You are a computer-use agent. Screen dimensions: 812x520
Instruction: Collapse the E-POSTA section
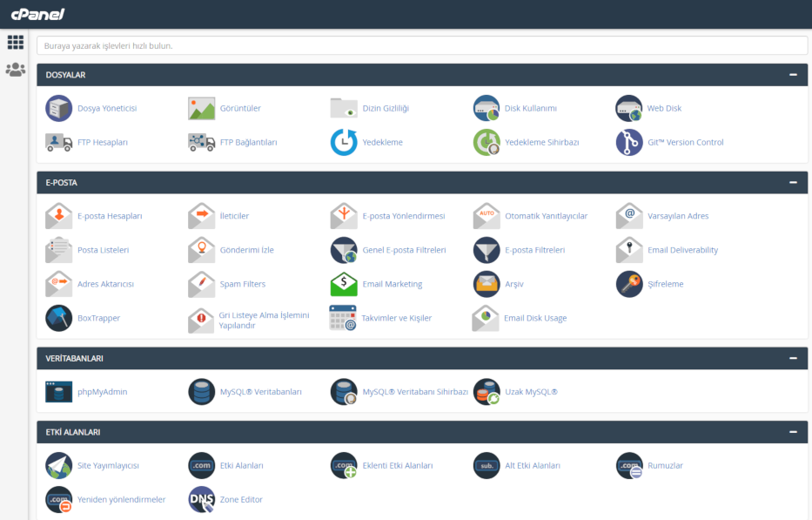(793, 183)
